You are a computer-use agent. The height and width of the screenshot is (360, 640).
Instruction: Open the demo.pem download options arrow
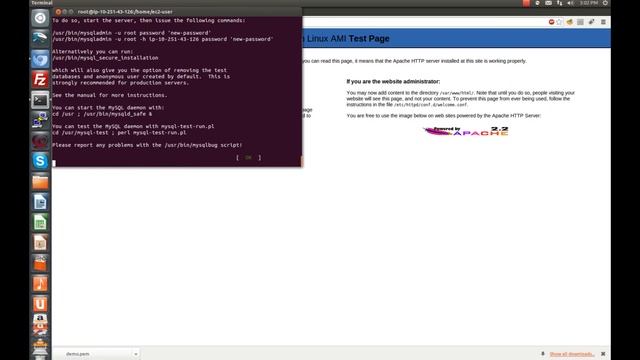click(x=136, y=354)
